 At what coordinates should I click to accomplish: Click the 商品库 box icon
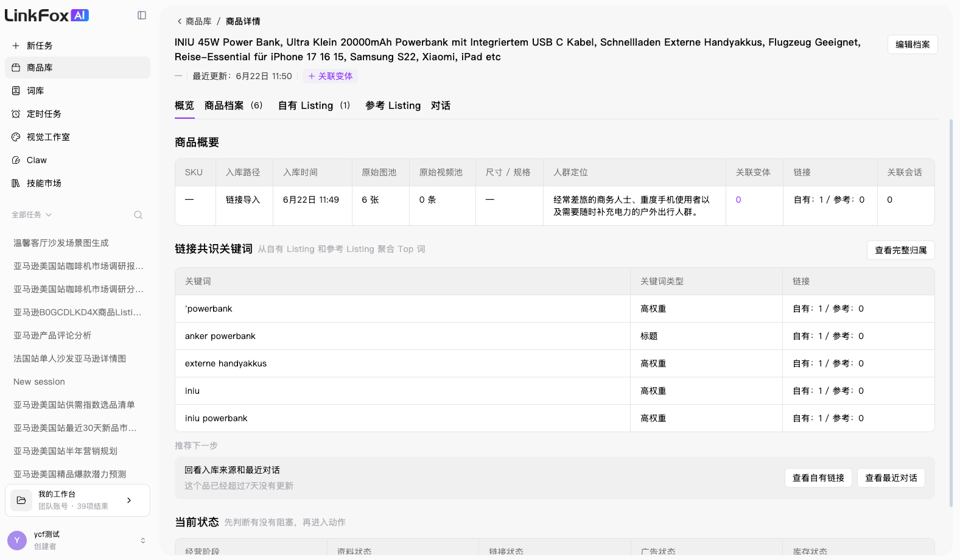click(x=16, y=68)
